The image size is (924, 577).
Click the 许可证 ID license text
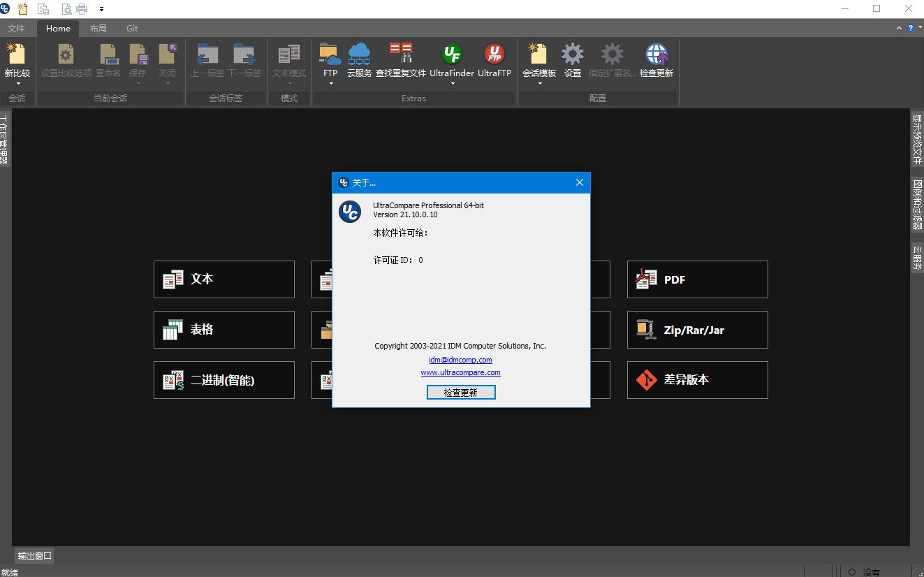click(x=398, y=260)
